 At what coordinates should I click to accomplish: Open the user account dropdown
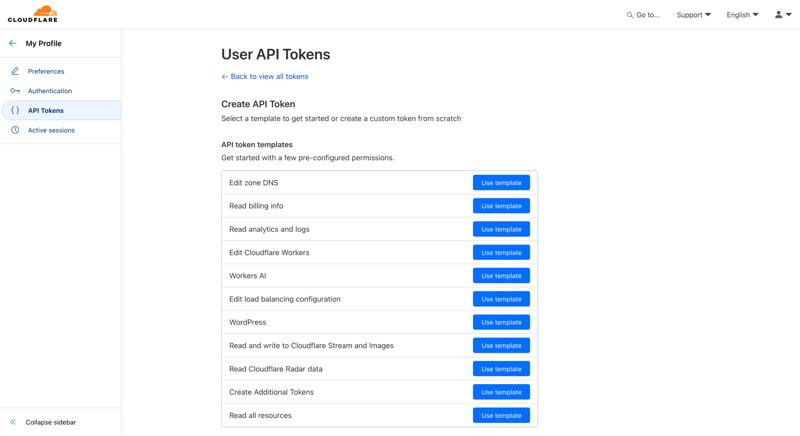[783, 15]
